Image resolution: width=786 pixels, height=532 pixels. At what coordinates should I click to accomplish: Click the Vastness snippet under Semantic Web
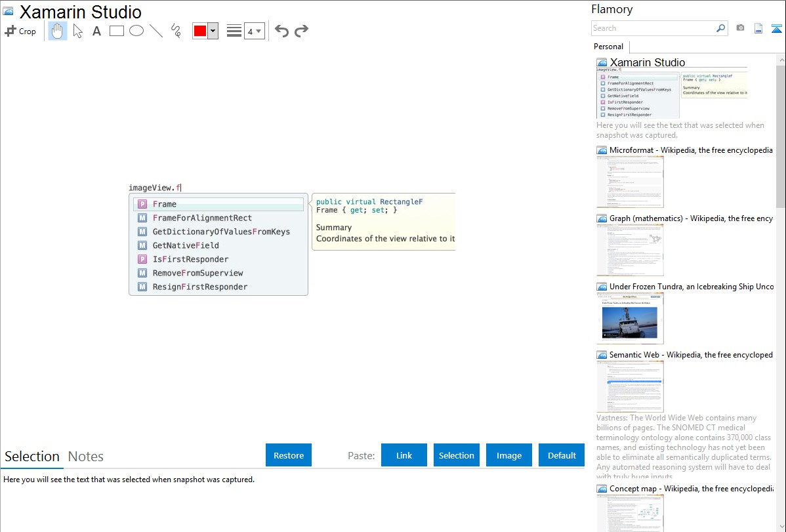[x=684, y=447]
